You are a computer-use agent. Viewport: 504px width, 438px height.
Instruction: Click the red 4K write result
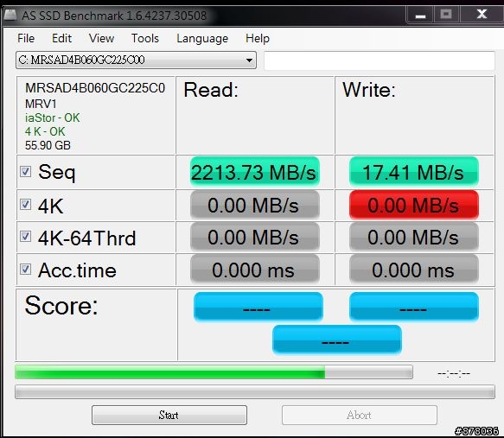click(414, 205)
